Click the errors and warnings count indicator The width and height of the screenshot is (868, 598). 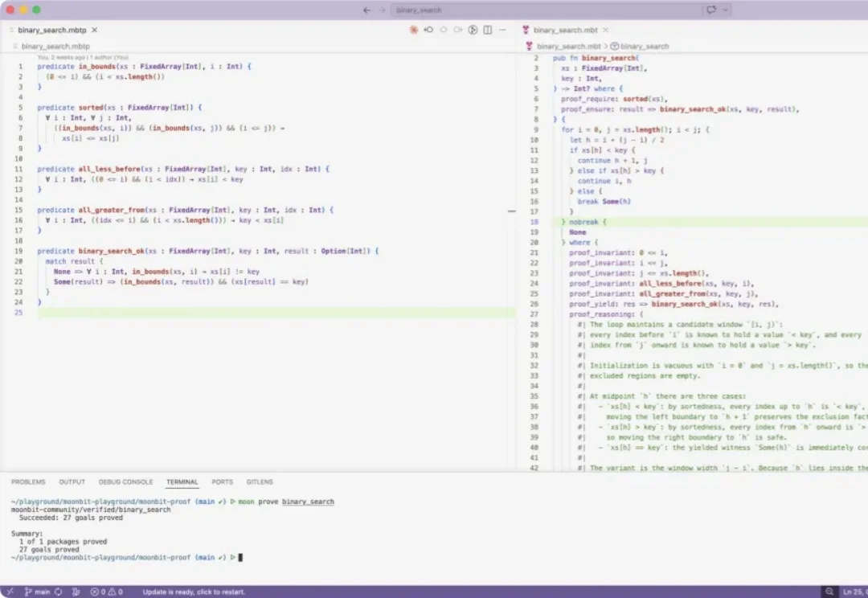pyautogui.click(x=107, y=592)
